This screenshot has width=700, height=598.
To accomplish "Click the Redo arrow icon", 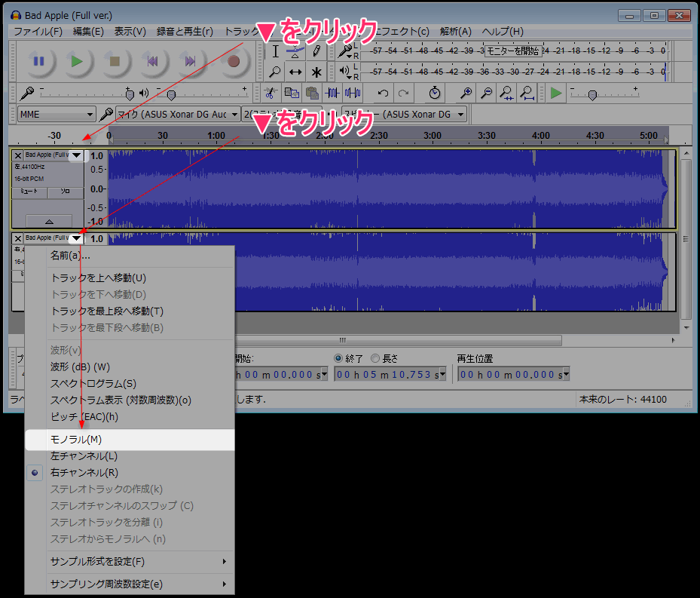I will (x=404, y=93).
